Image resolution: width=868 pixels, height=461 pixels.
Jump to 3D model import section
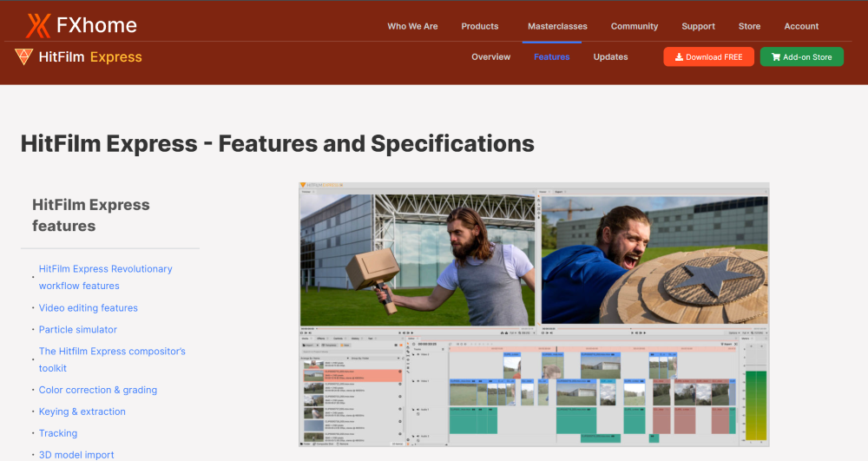coord(76,454)
